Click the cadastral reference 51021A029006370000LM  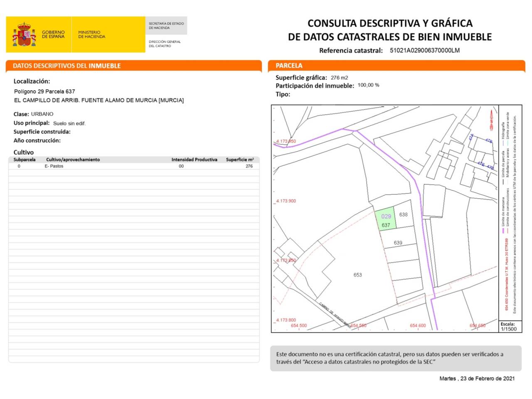click(425, 50)
